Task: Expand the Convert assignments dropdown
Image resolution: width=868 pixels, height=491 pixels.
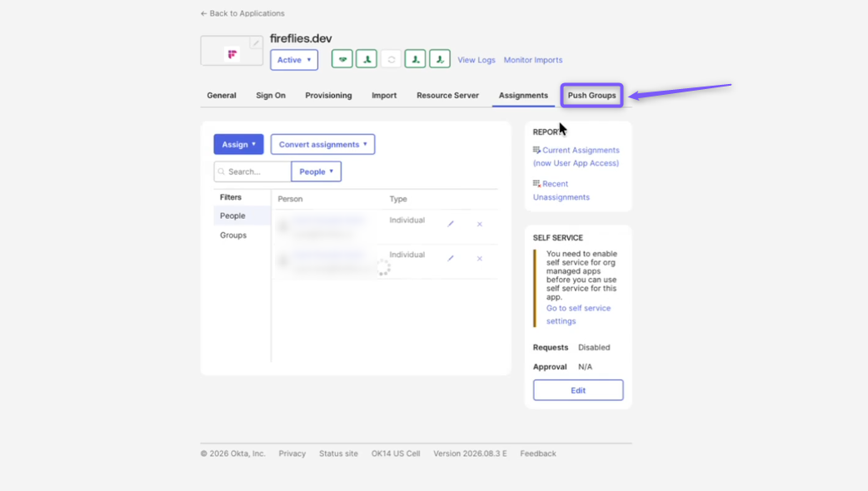Action: click(322, 144)
